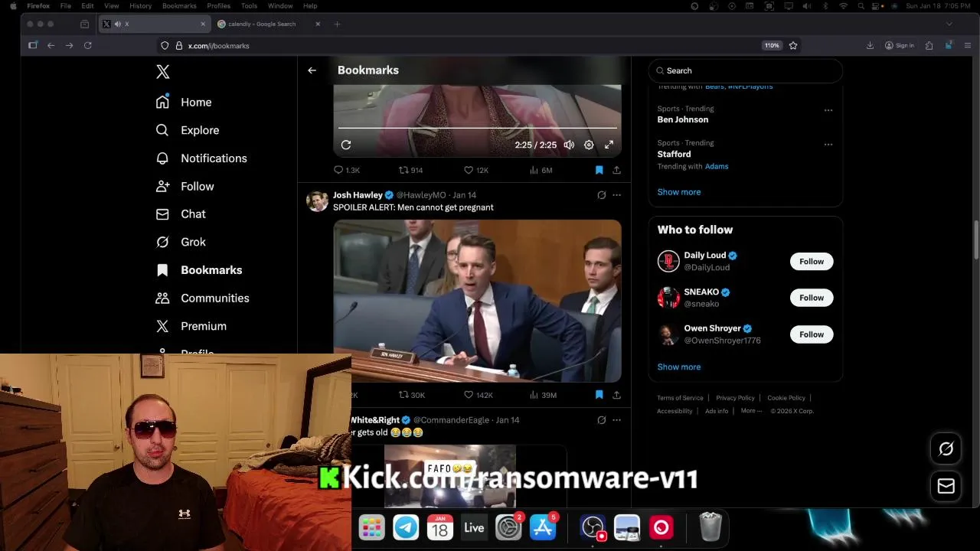Open the floating Grok button

tap(946, 449)
